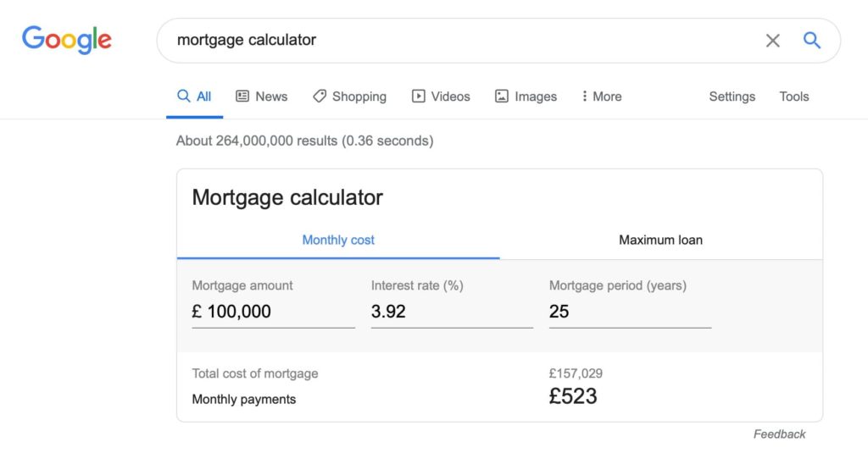Click the News tab newspaper icon
The height and width of the screenshot is (459, 868).
tap(242, 96)
